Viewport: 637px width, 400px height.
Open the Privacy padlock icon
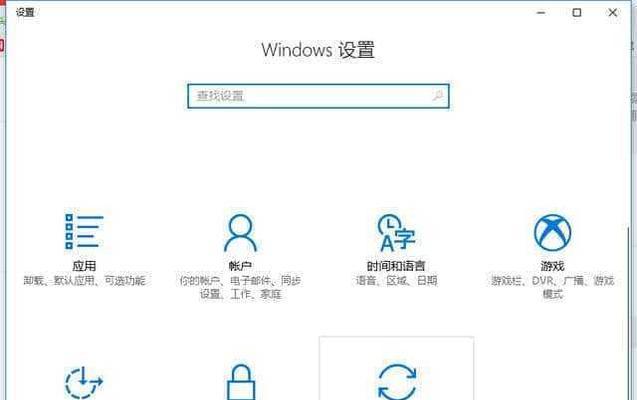click(x=240, y=382)
